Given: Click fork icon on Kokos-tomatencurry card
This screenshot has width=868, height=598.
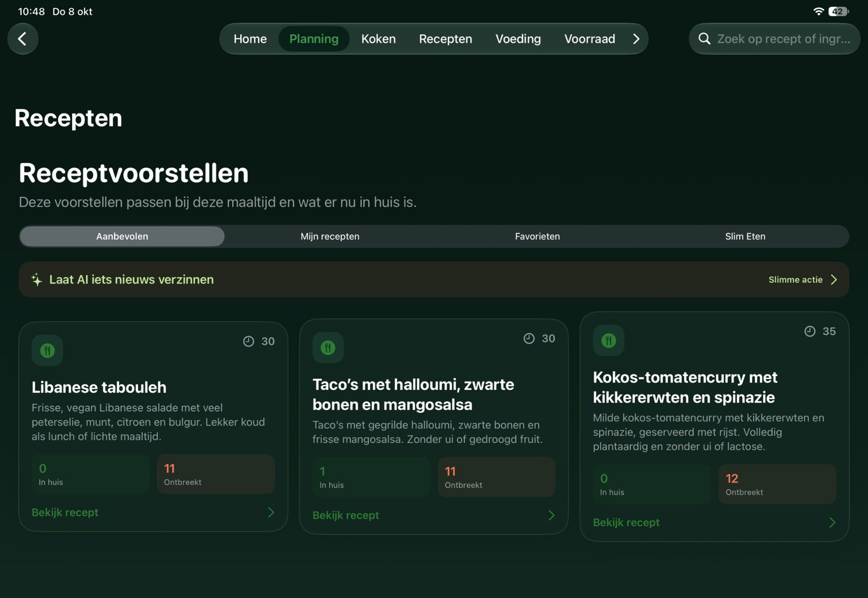Looking at the screenshot, I should (609, 341).
